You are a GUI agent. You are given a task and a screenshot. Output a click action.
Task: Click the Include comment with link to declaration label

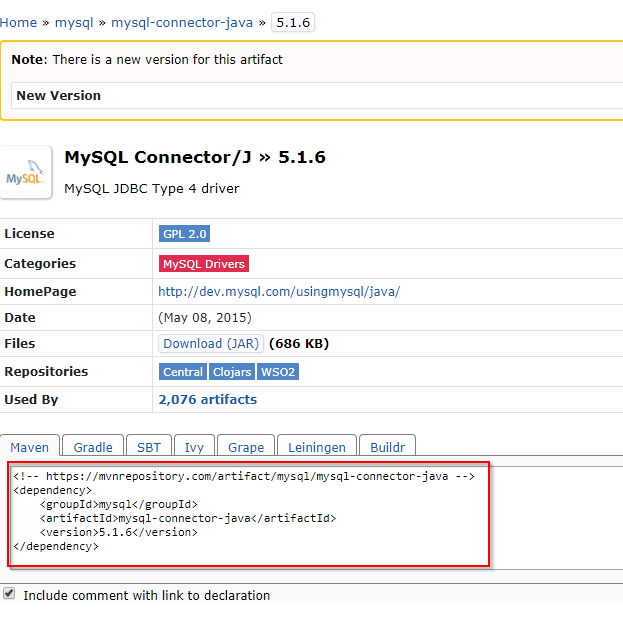(x=147, y=595)
